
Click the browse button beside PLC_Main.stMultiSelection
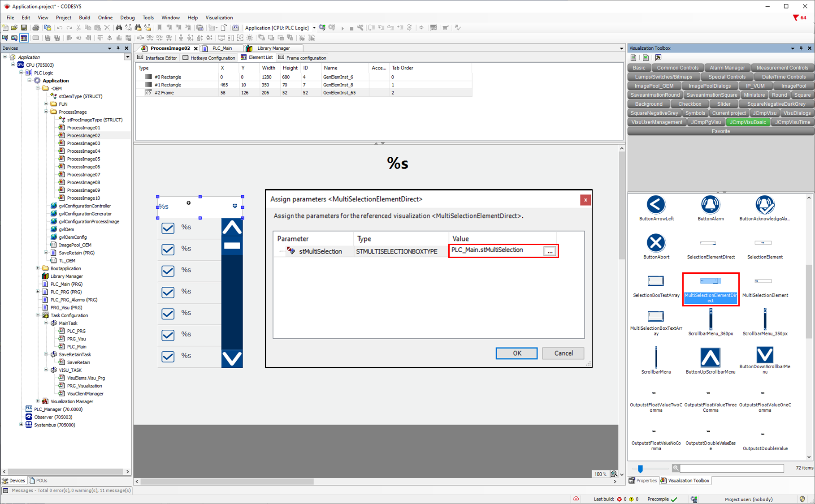point(550,251)
